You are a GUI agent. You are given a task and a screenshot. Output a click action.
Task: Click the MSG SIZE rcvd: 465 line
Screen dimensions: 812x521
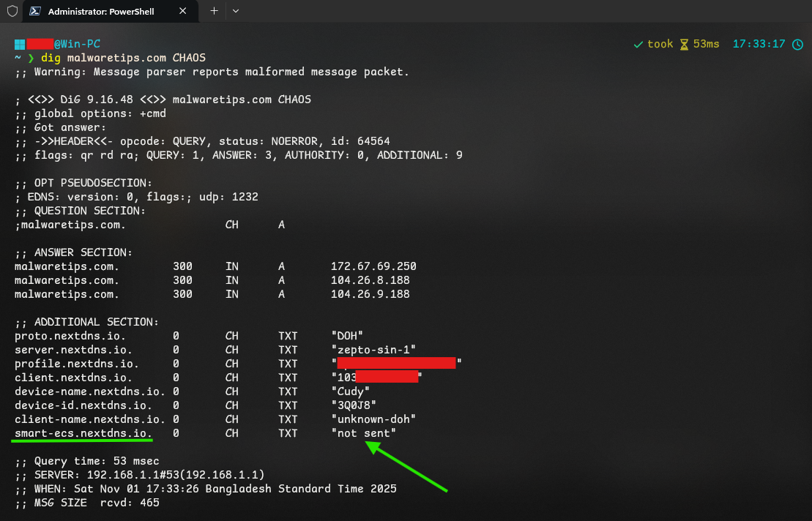click(87, 503)
